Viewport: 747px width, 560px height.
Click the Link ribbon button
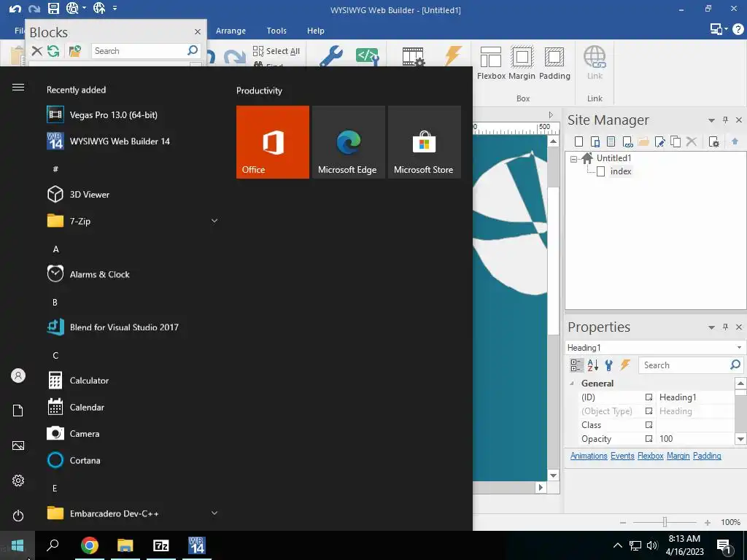pos(595,63)
